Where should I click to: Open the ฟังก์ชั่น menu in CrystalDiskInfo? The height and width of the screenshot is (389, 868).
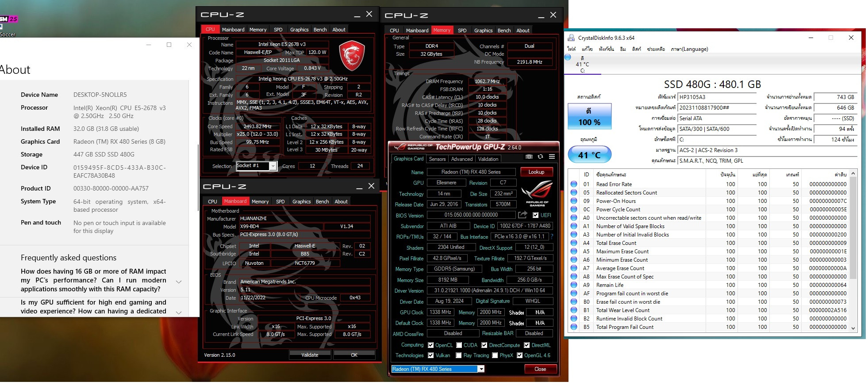606,49
